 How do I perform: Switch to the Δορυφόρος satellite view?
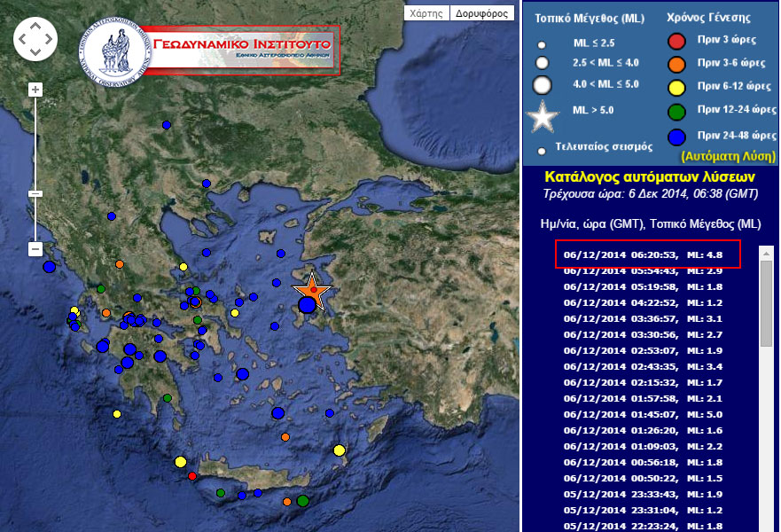click(x=482, y=13)
